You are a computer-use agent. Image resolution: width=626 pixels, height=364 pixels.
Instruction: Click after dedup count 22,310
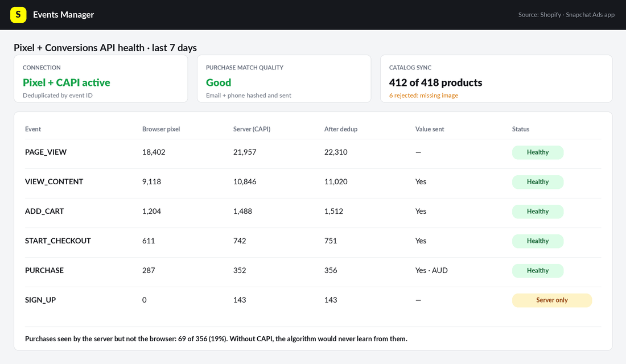click(336, 152)
